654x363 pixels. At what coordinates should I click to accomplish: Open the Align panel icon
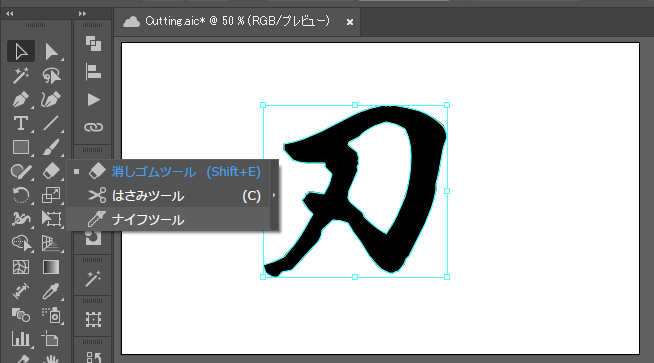[93, 72]
